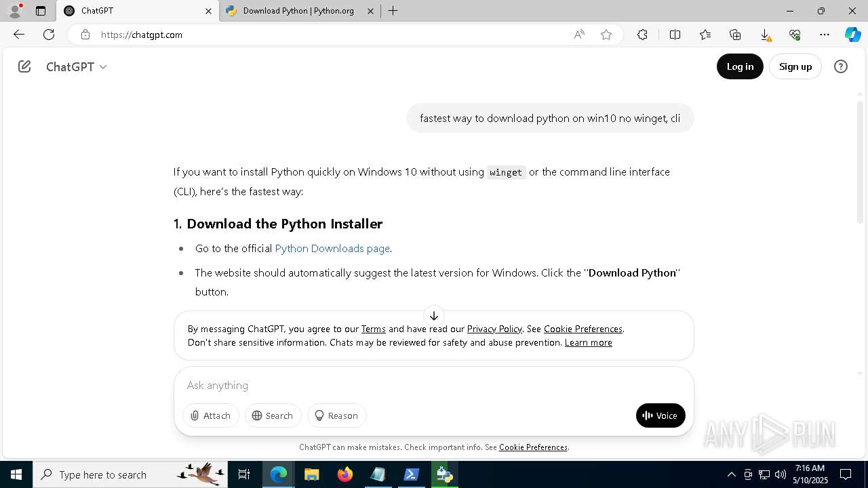Refresh the current page
This screenshot has height=488, width=868.
[49, 35]
